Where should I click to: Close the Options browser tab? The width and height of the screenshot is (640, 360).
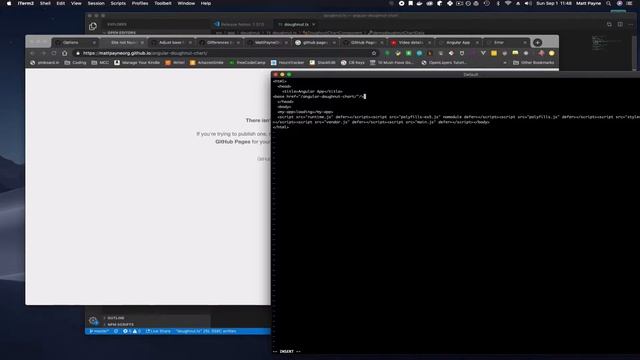tap(94, 42)
